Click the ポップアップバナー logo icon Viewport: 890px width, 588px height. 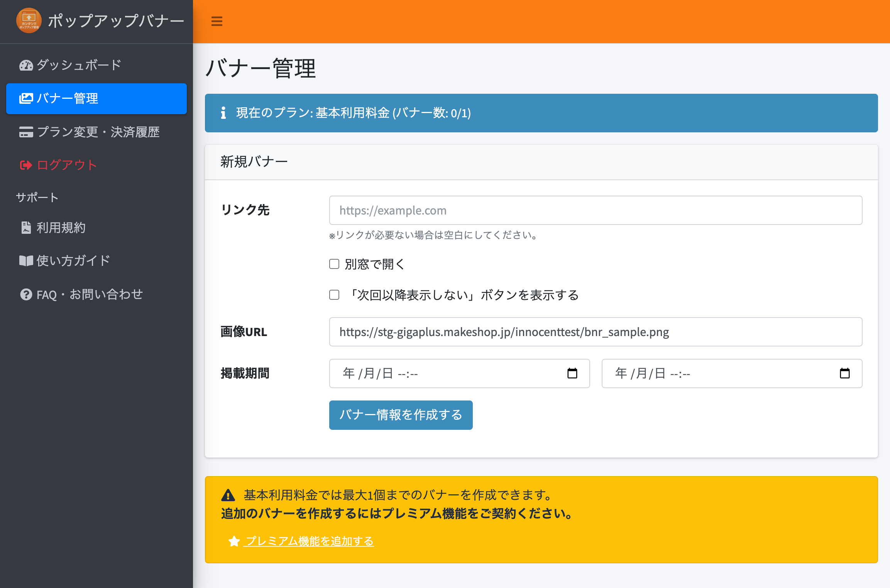click(x=29, y=20)
